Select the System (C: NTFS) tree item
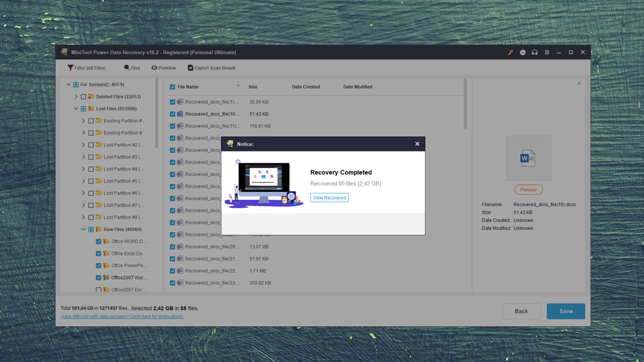The height and width of the screenshot is (362, 644). point(106,84)
